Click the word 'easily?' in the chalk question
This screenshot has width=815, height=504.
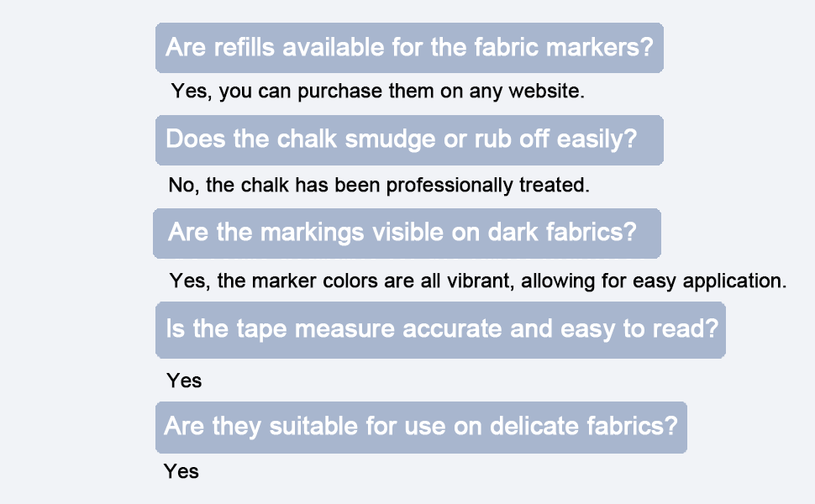click(x=597, y=139)
